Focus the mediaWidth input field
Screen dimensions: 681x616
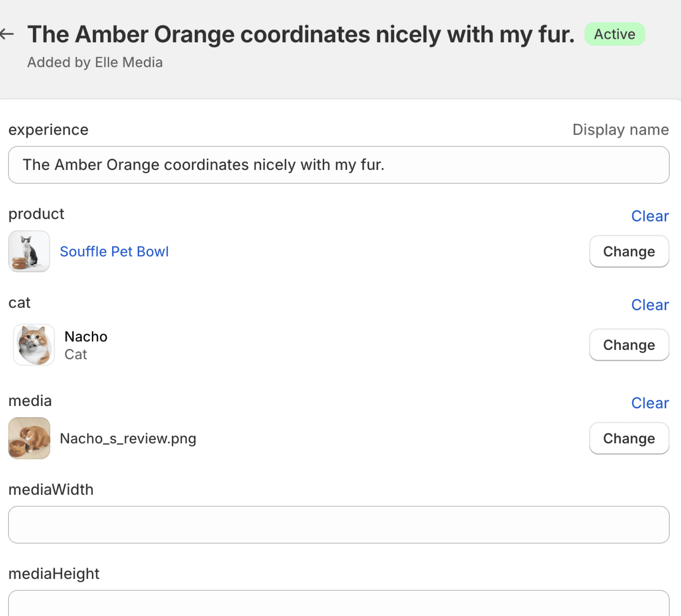coord(339,525)
